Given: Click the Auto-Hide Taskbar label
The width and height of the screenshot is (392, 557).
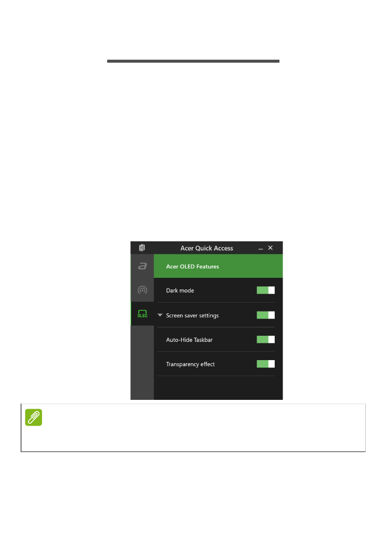Looking at the screenshot, I should [x=189, y=340].
